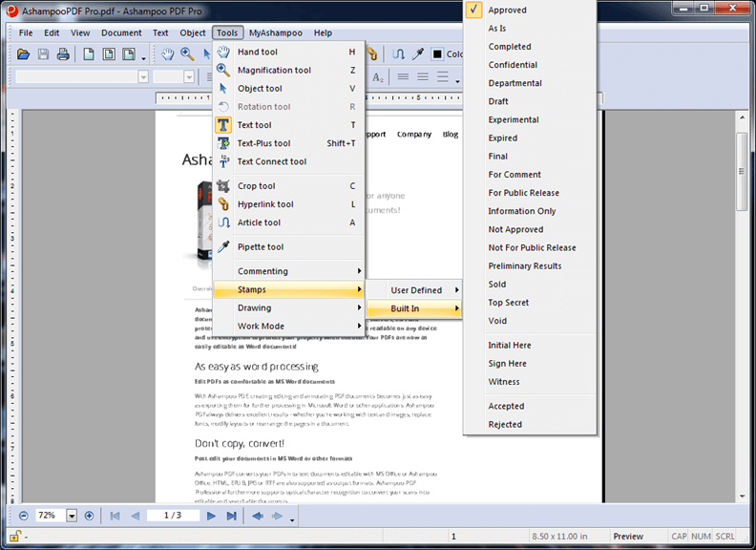
Task: Click the Object tool arrow menu icon
Action: coord(222,88)
